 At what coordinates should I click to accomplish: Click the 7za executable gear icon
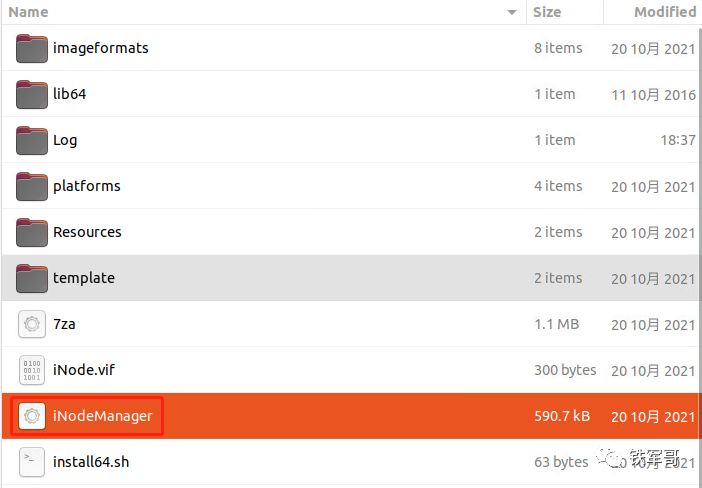point(32,324)
